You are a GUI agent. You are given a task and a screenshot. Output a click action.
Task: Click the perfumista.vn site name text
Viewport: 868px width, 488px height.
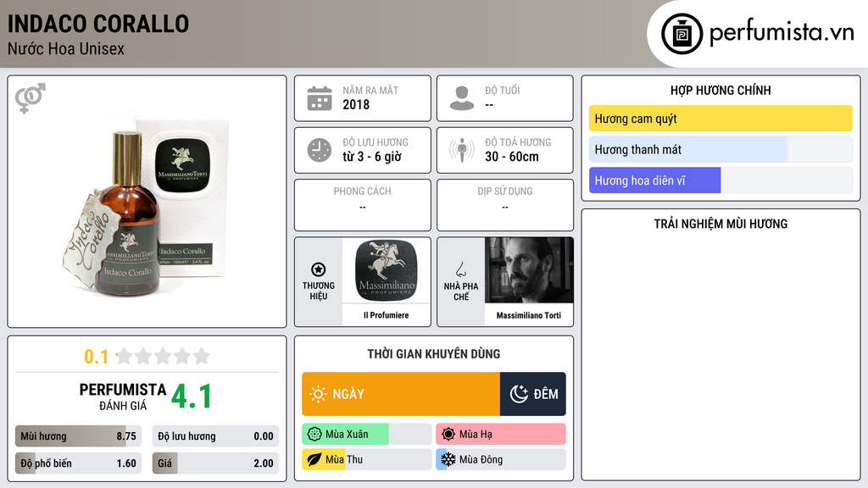click(782, 33)
